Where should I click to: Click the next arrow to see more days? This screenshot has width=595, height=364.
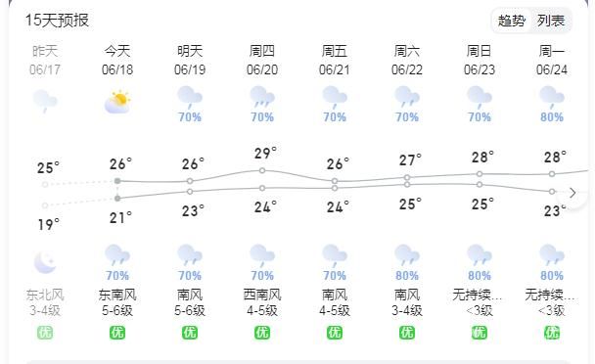click(x=572, y=193)
